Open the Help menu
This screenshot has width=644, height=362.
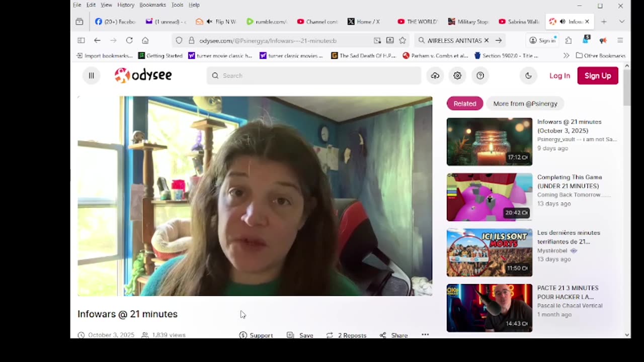tap(194, 5)
